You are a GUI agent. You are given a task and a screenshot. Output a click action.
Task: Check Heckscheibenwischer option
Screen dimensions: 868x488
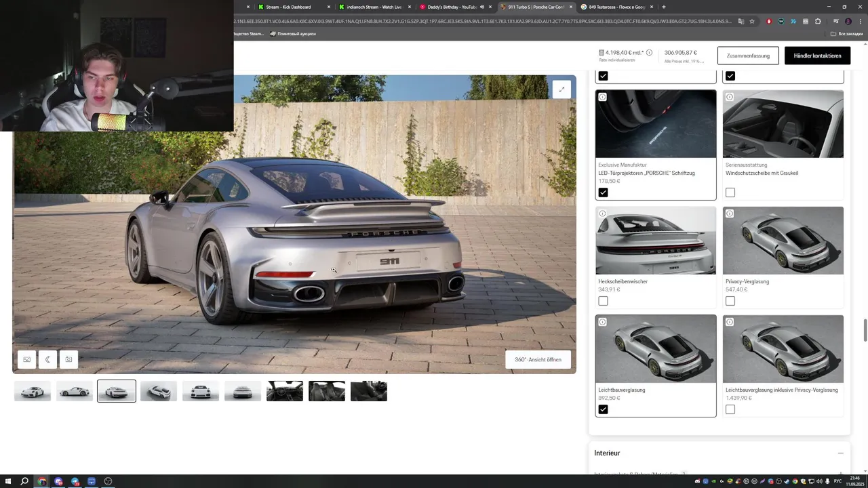[603, 301]
